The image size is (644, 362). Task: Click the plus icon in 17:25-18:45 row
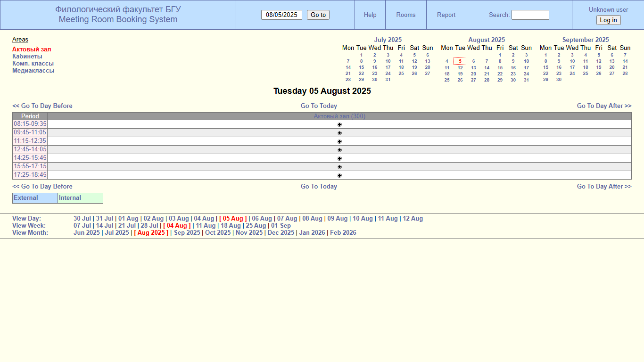(339, 175)
